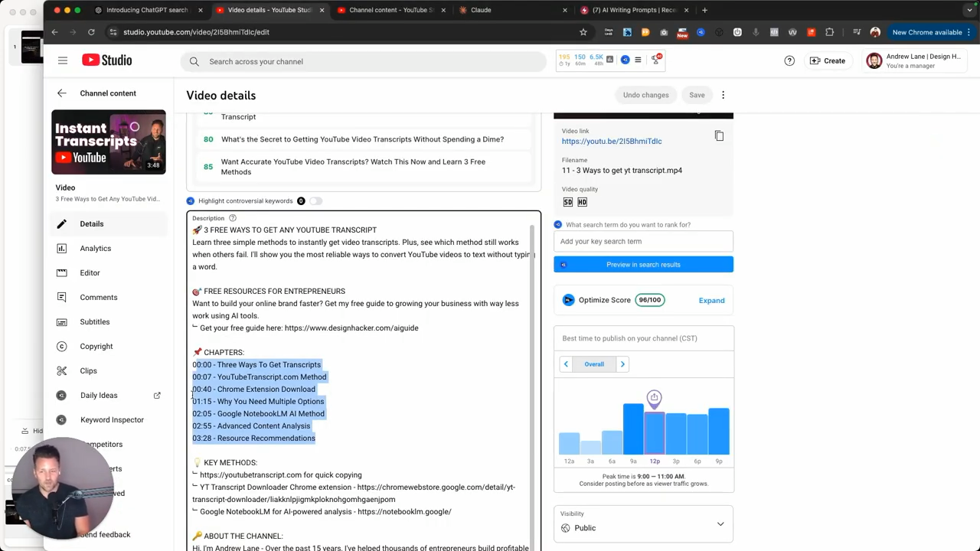Click the 12p bar in publish chart
Viewport: 980px width, 551px height.
tap(654, 432)
